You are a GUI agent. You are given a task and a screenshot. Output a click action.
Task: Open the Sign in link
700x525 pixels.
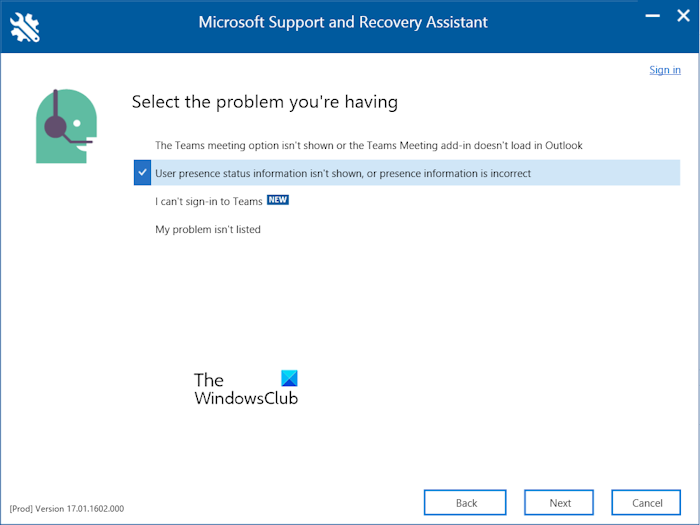pyautogui.click(x=665, y=70)
